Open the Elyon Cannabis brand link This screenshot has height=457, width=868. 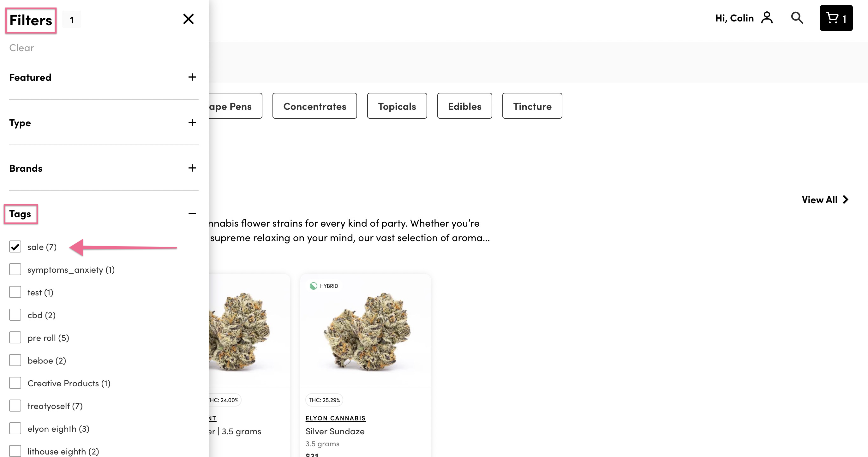click(335, 418)
